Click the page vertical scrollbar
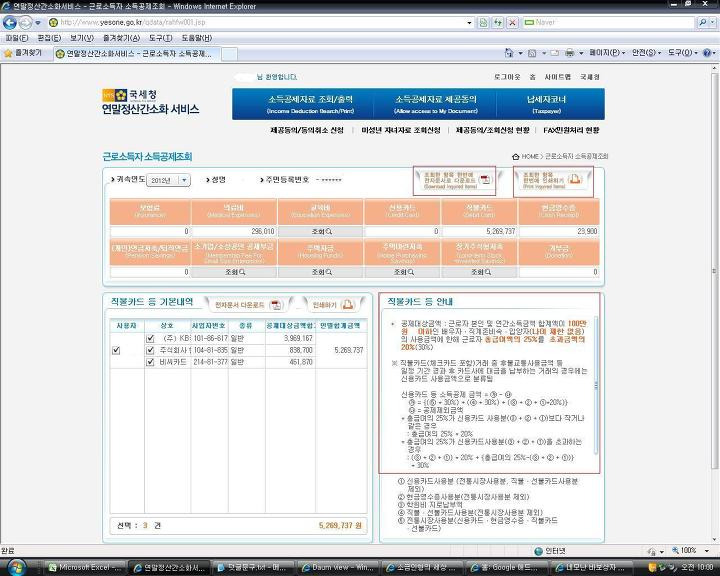Viewport: 720px width, 576px height. (x=714, y=271)
